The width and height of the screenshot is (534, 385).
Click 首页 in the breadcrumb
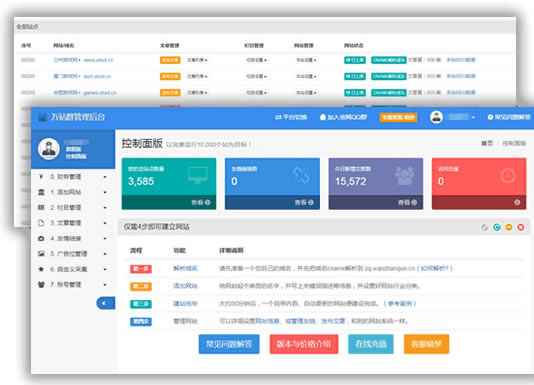pos(487,143)
